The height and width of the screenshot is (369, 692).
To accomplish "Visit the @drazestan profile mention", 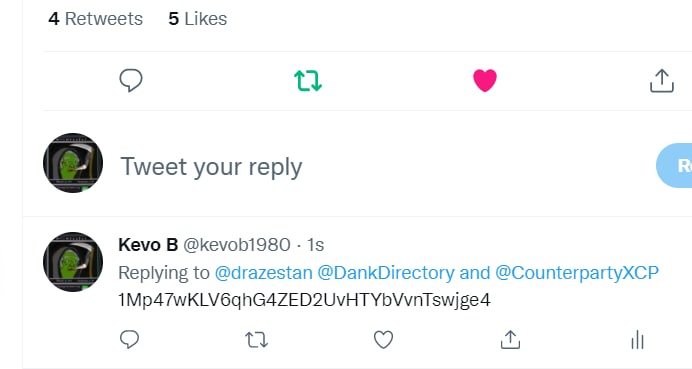I will coord(263,273).
